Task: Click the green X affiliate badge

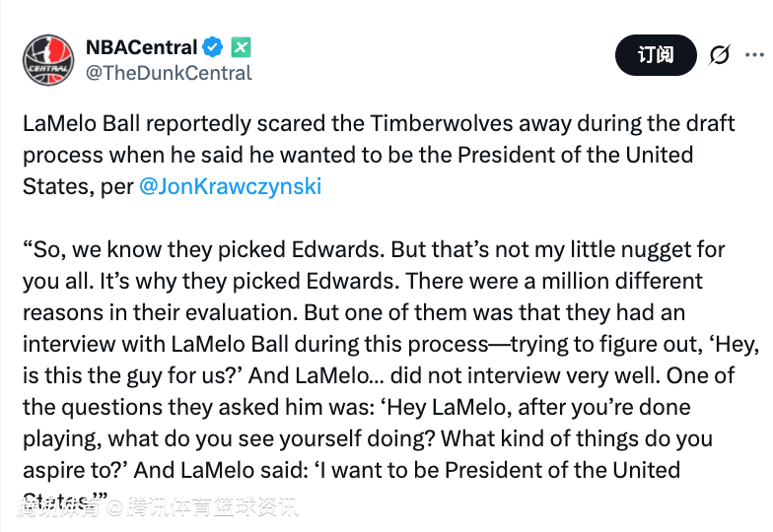Action: 242,46
